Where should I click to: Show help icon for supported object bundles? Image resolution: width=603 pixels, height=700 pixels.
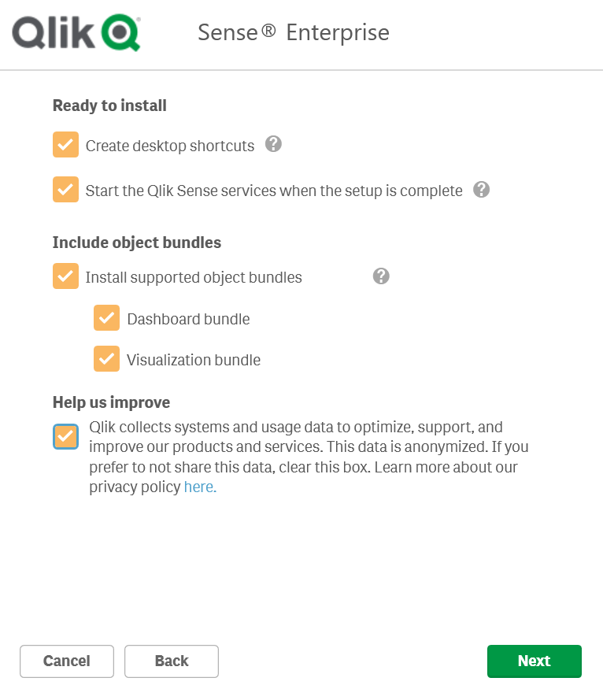tap(381, 276)
